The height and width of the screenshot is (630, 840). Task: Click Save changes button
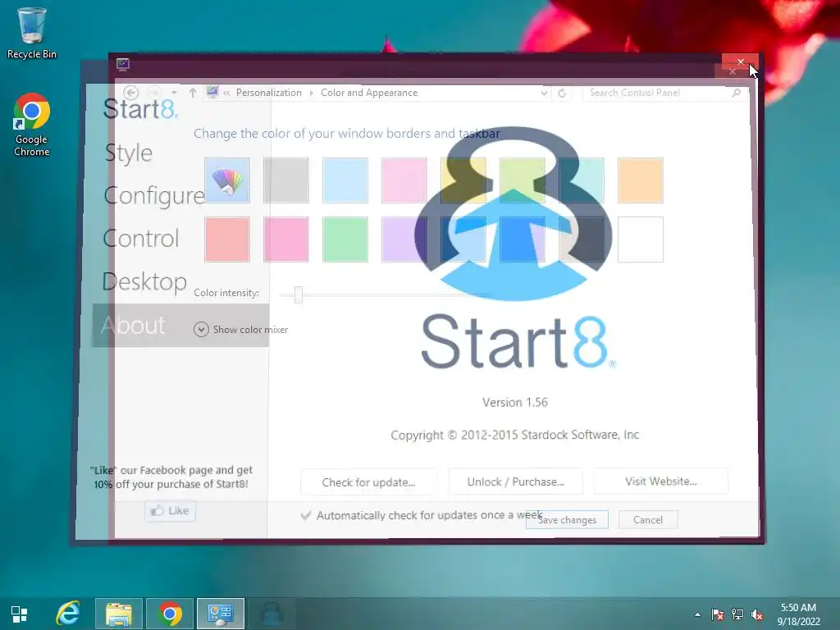tap(567, 519)
